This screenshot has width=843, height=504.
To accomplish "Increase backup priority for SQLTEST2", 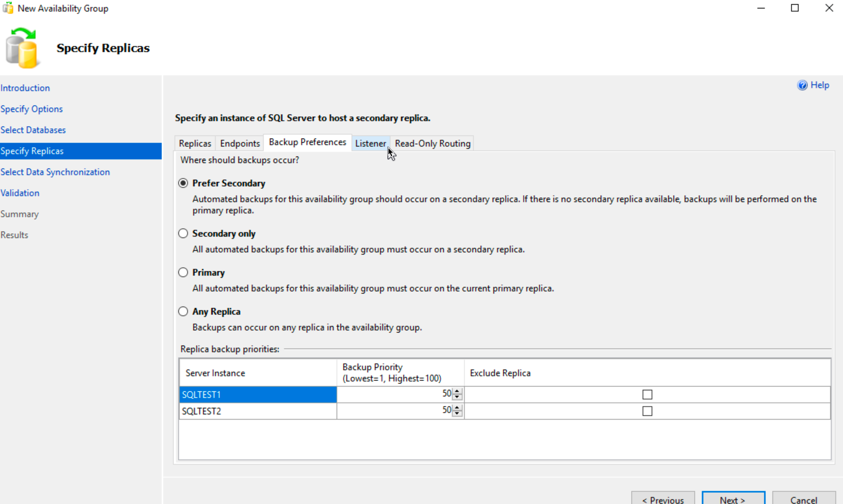I will 457,407.
